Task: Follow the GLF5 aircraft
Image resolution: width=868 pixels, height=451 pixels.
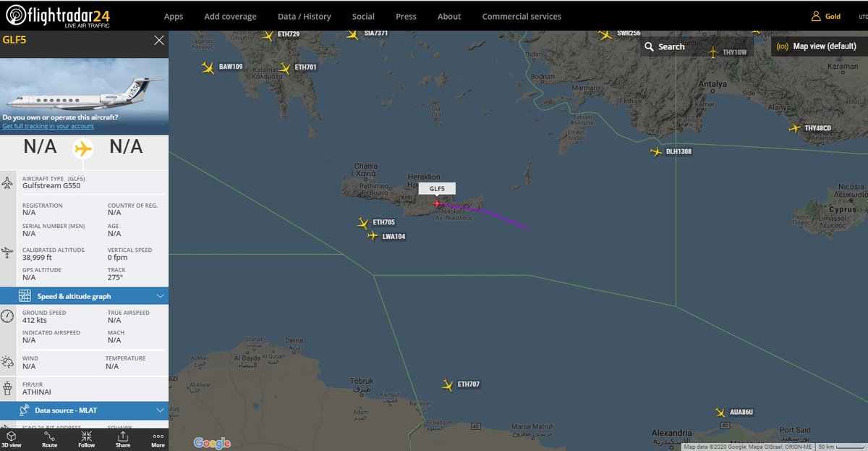Action: (x=86, y=439)
